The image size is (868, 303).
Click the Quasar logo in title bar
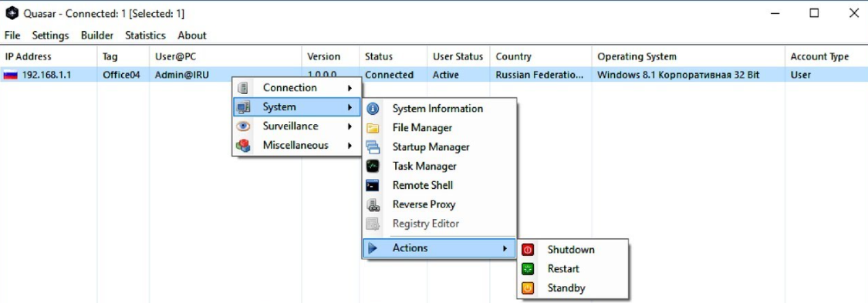pos(12,13)
